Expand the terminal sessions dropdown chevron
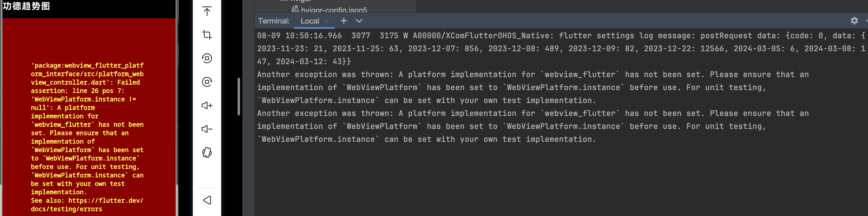 point(359,21)
